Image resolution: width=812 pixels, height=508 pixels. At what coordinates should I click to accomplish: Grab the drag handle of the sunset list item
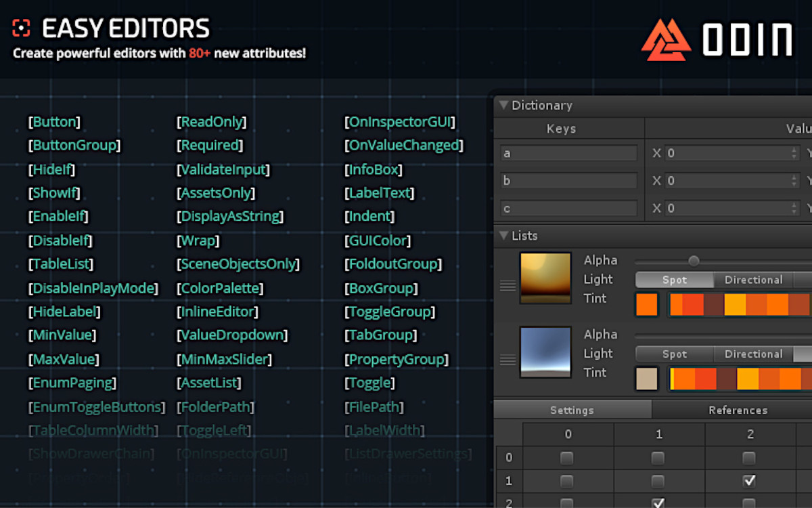(x=507, y=286)
